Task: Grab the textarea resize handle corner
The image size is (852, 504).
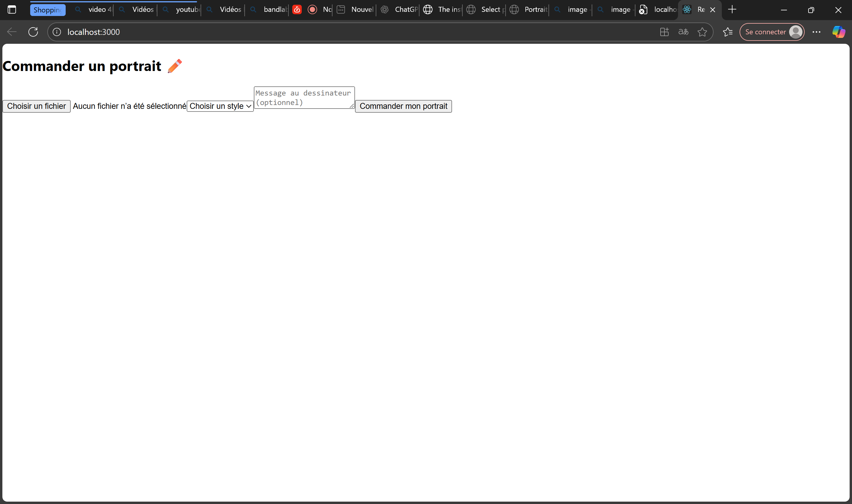Action: pyautogui.click(x=352, y=106)
